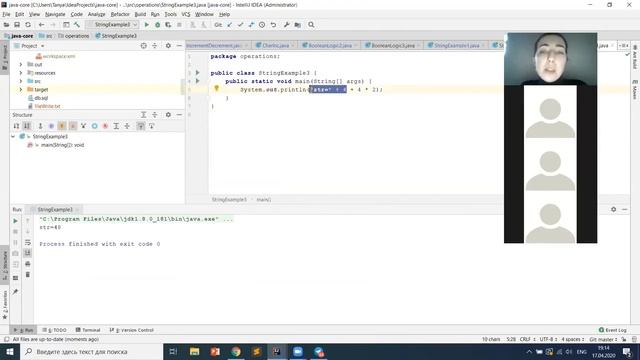Image resolution: width=640 pixels, height=360 pixels.
Task: Open the Terminal tool window
Action: click(88, 330)
